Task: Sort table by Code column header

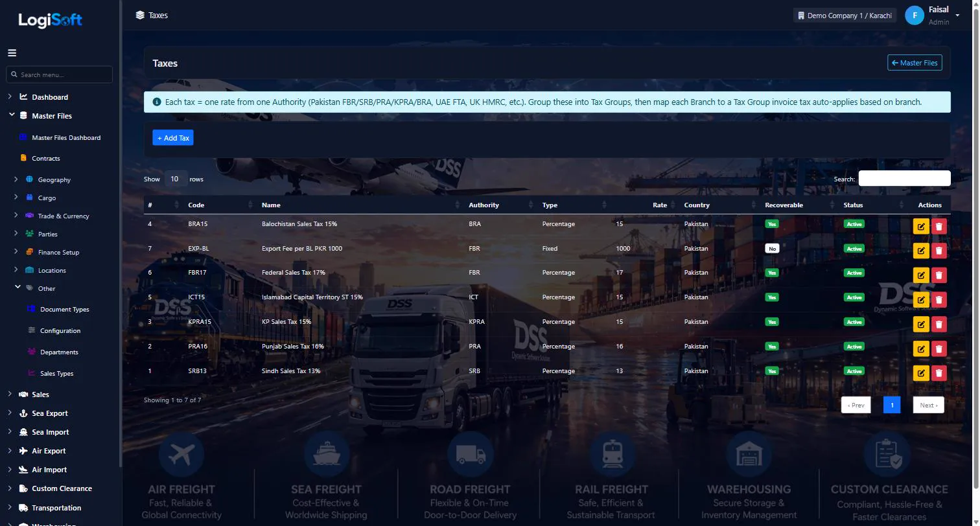Action: click(x=220, y=205)
